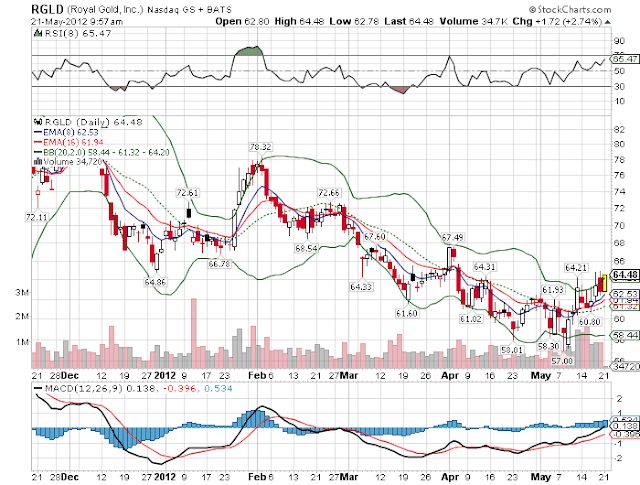Image resolution: width=640 pixels, height=485 pixels.
Task: Click the 57.00 lowest price annotation
Action: [562, 361]
